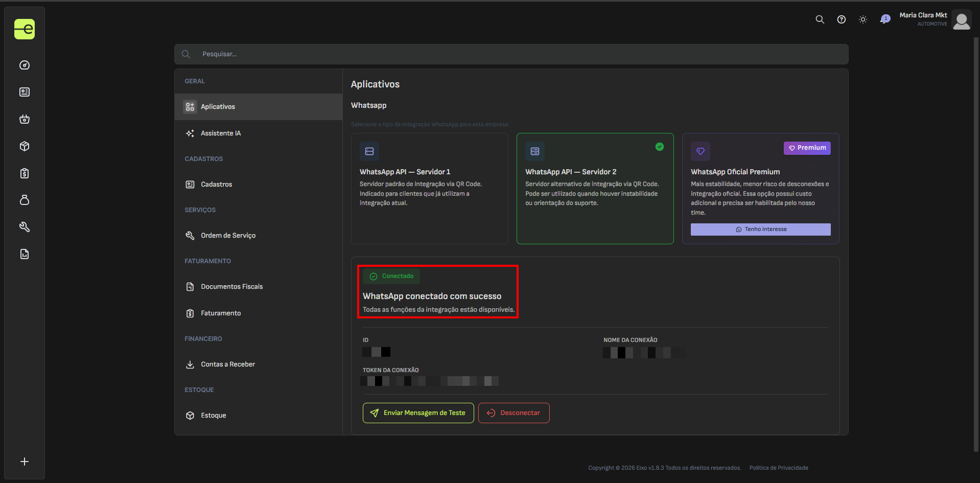
Task: Click the Premium diamond card icon
Action: pos(701,151)
